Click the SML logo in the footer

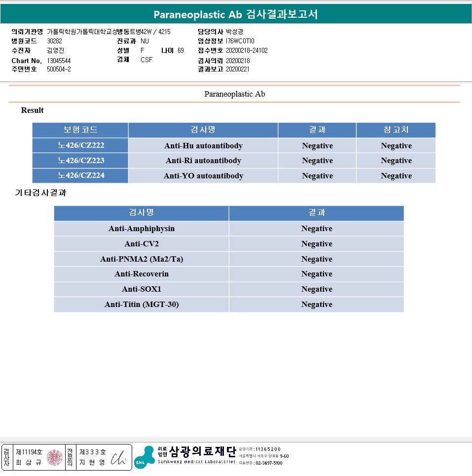(144, 457)
